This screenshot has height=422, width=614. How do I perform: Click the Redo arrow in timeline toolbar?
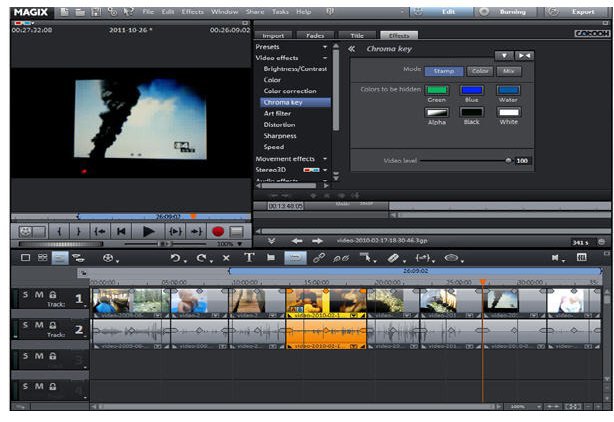[x=202, y=258]
